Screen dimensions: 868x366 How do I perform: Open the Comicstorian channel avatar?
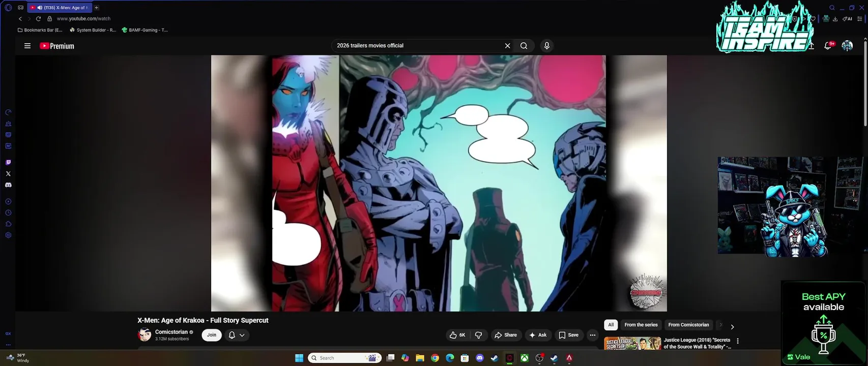click(144, 335)
